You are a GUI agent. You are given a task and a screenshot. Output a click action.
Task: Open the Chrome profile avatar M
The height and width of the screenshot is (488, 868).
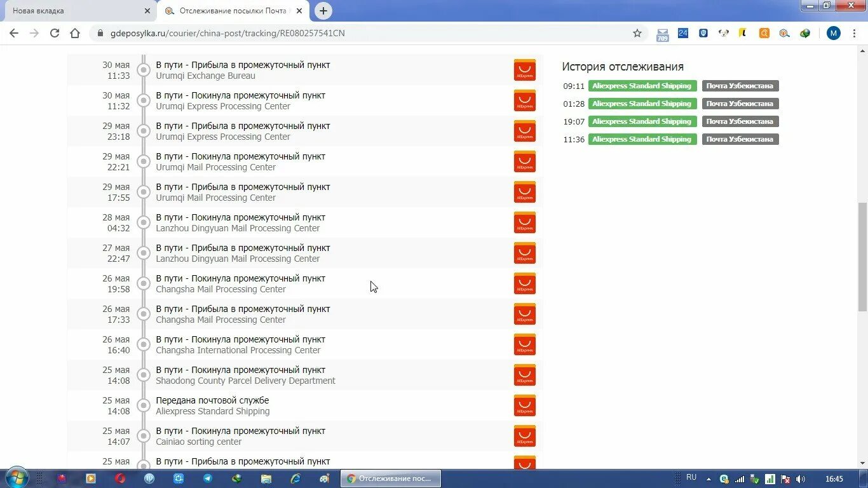click(833, 33)
